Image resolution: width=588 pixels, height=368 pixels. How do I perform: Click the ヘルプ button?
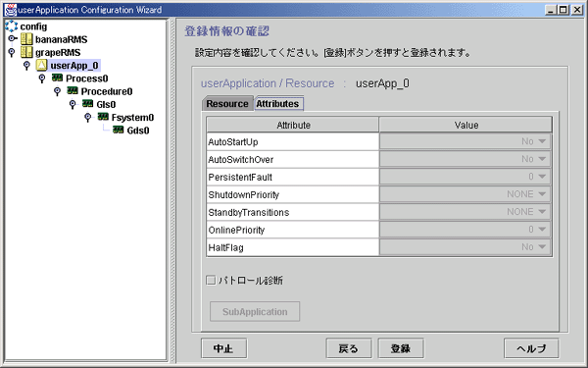[x=531, y=348]
